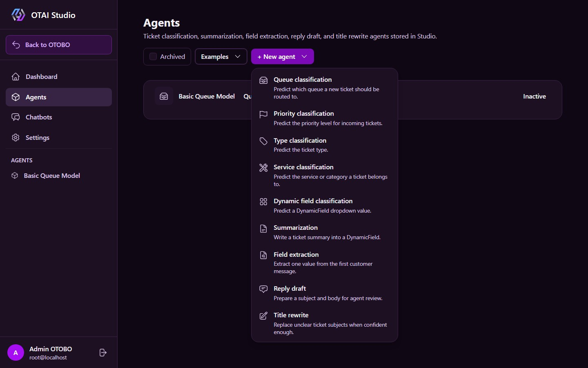The width and height of the screenshot is (588, 368).
Task: Click the Queue classification inbox icon
Action: tap(263, 80)
